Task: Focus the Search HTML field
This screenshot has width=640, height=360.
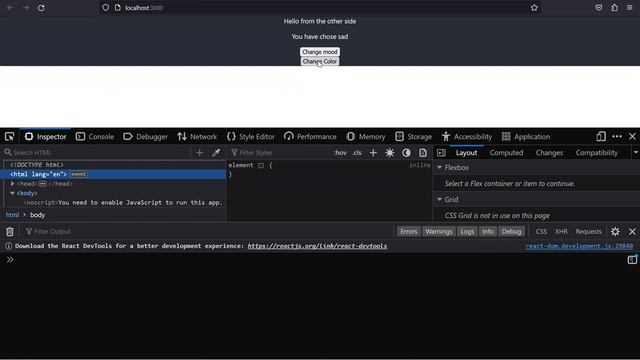Action: click(x=98, y=153)
